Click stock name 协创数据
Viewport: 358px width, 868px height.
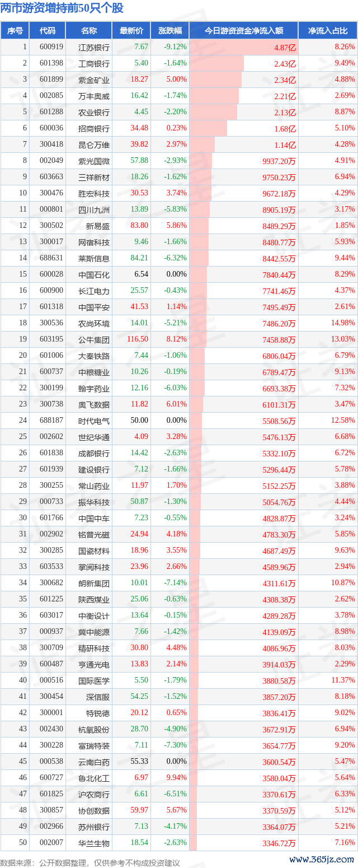click(95, 811)
